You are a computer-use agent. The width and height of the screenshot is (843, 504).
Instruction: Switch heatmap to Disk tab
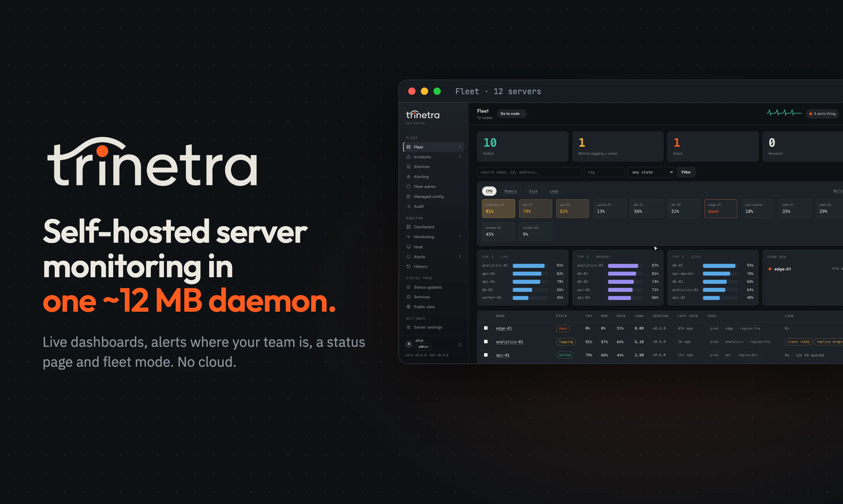pos(533,191)
